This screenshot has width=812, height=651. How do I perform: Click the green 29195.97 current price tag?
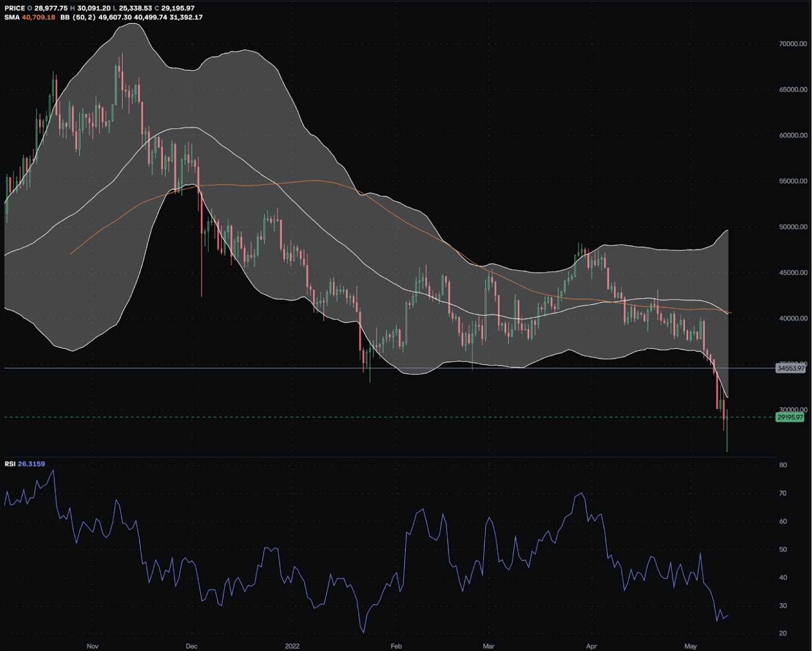pyautogui.click(x=790, y=417)
